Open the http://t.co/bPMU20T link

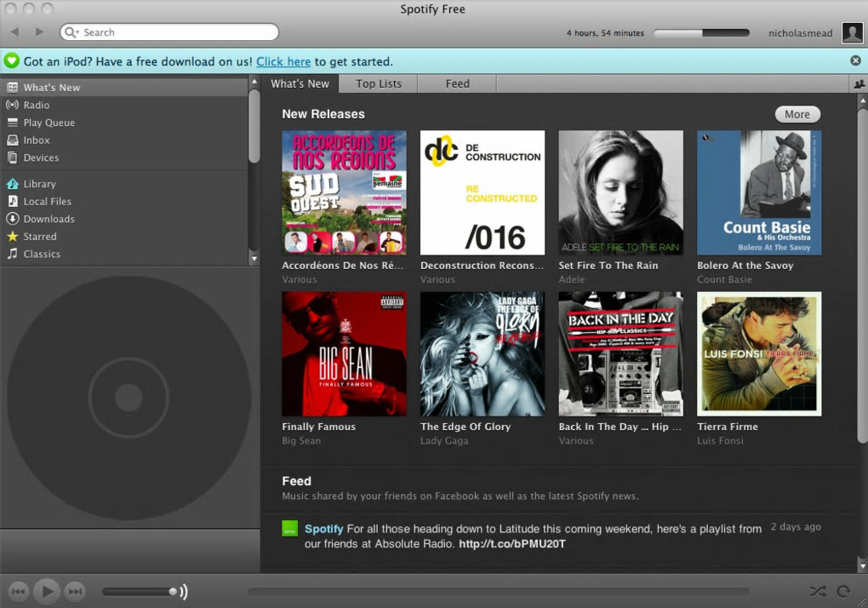pyautogui.click(x=512, y=544)
